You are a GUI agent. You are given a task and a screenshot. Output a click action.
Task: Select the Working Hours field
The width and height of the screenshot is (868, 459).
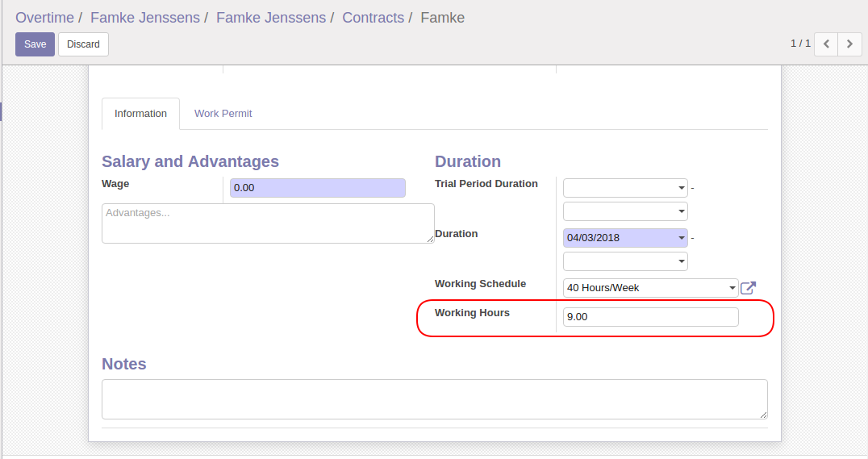(650, 317)
